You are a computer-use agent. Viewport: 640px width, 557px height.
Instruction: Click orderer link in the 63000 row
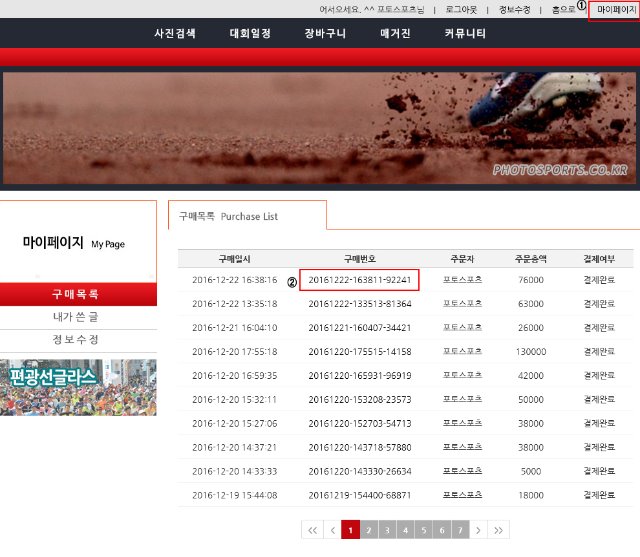462,303
